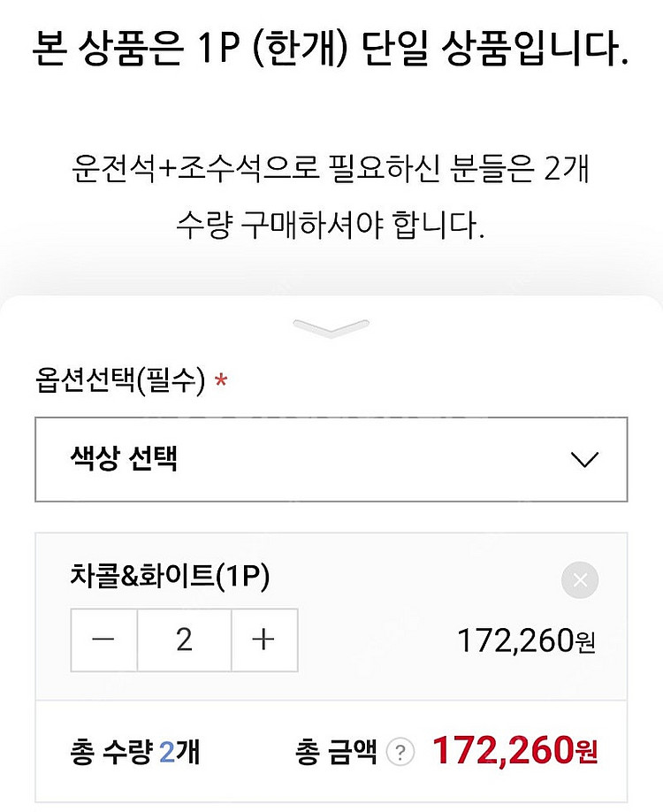Click the blue number in 총 수량

168,753
